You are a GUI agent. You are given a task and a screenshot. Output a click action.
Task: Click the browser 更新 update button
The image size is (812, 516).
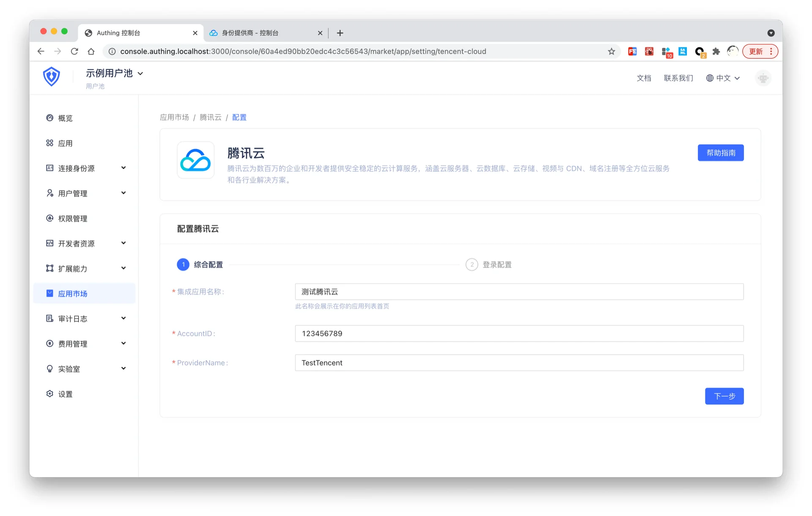click(760, 52)
